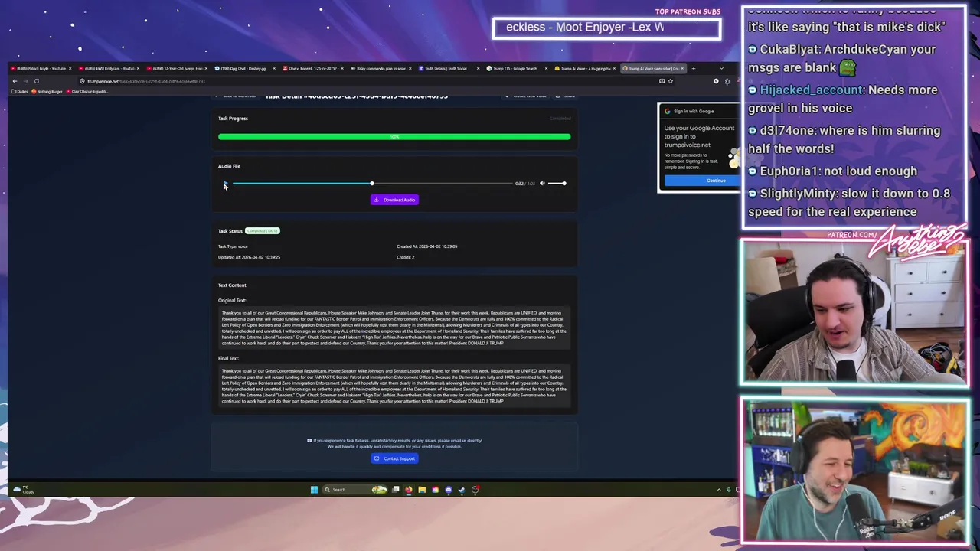Open the Windows Start menu
Viewport: 980px width, 551px height.
(314, 490)
